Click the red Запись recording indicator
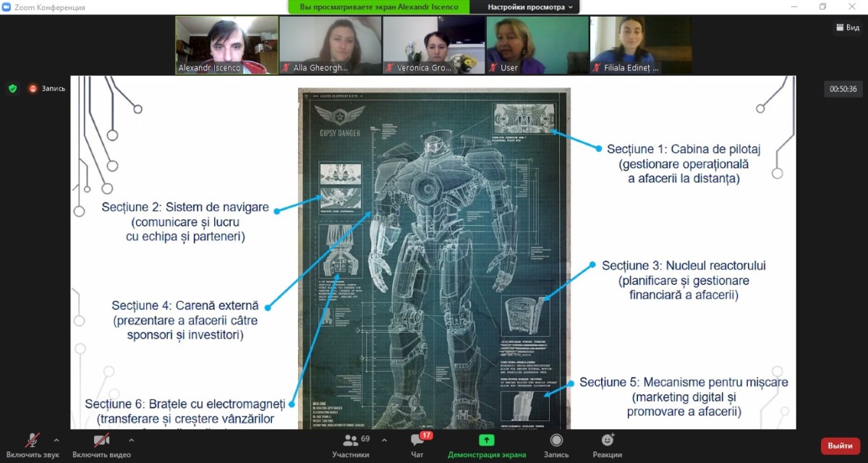Viewport: 868px width, 463px height. (46, 88)
